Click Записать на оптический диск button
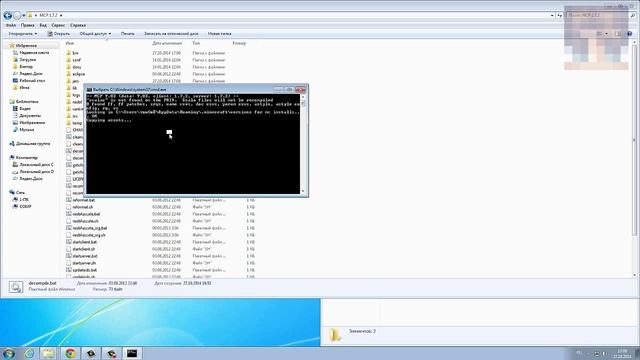Screen dimensions: 640x360 point(171,34)
